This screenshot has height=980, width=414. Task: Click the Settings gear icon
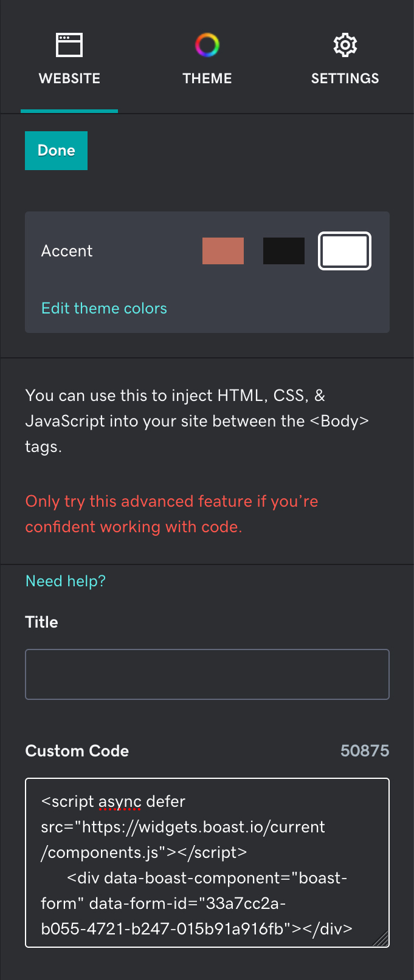tap(345, 44)
